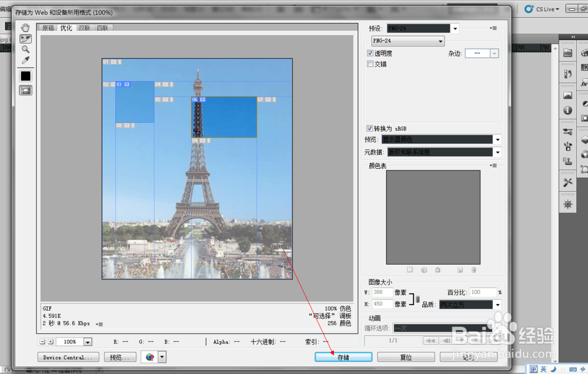Click the keyboard icon in the IME bar
This screenshot has height=374, width=588.
tap(573, 369)
